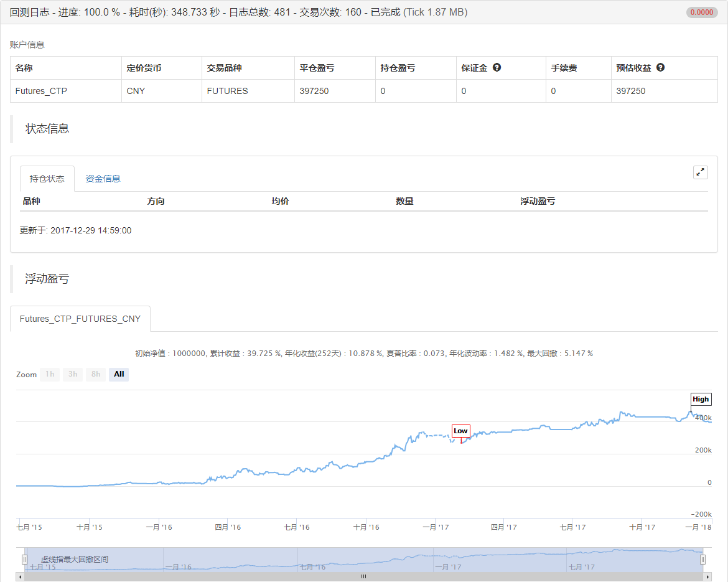The height and width of the screenshot is (582, 728).
Task: Collapse the 回测日志 header bar
Action: tap(249, 12)
